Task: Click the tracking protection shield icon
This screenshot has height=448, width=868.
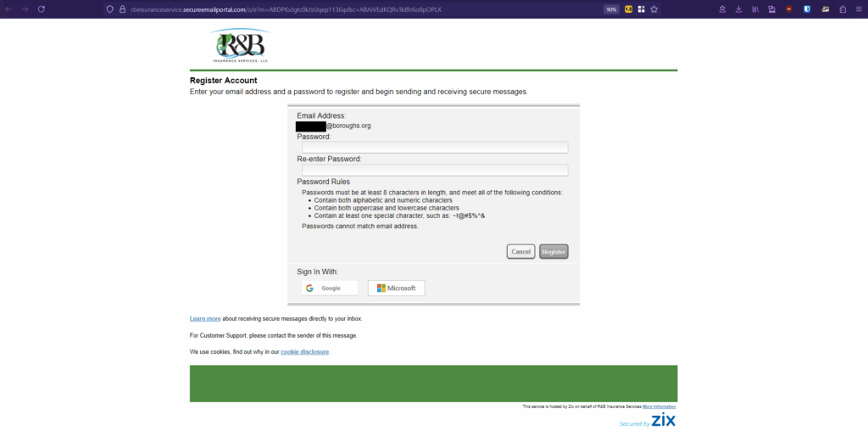Action: 110,9
